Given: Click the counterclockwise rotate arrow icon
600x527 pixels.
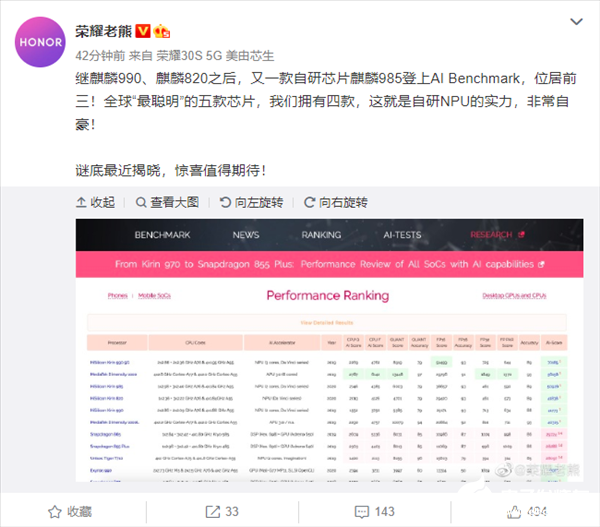Looking at the screenshot, I should point(225,202).
